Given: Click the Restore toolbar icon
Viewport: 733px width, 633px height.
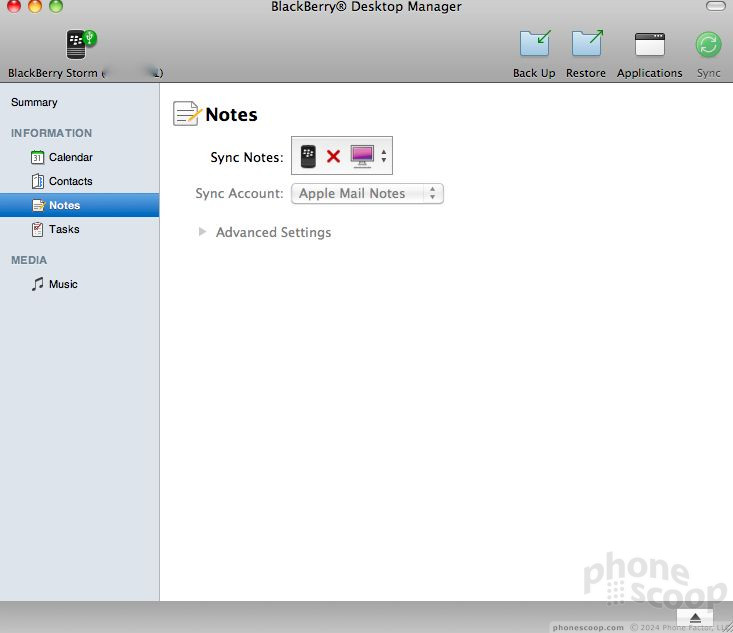Looking at the screenshot, I should point(587,43).
